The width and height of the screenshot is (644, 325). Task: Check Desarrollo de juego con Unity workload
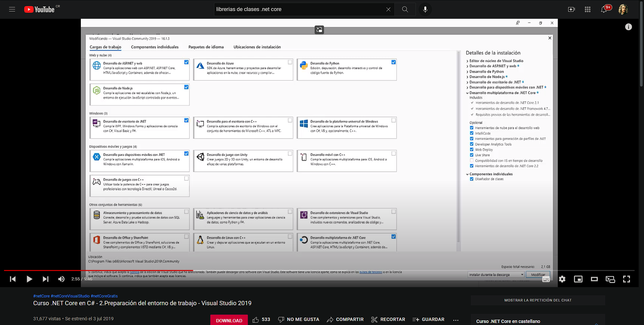click(290, 154)
